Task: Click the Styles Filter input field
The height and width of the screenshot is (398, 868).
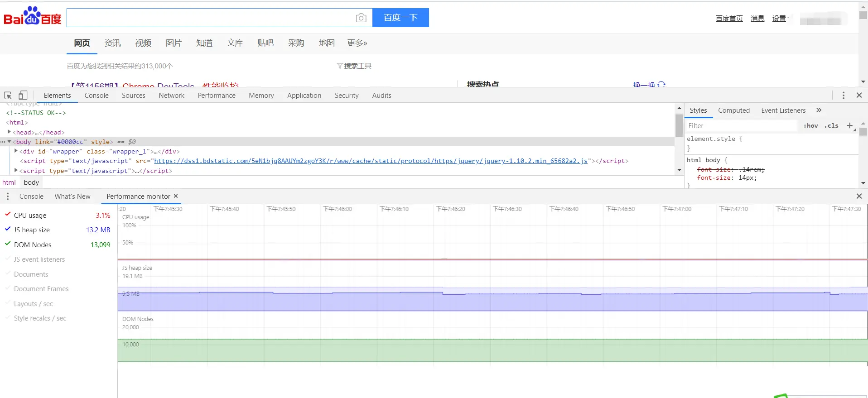Action: click(x=741, y=125)
